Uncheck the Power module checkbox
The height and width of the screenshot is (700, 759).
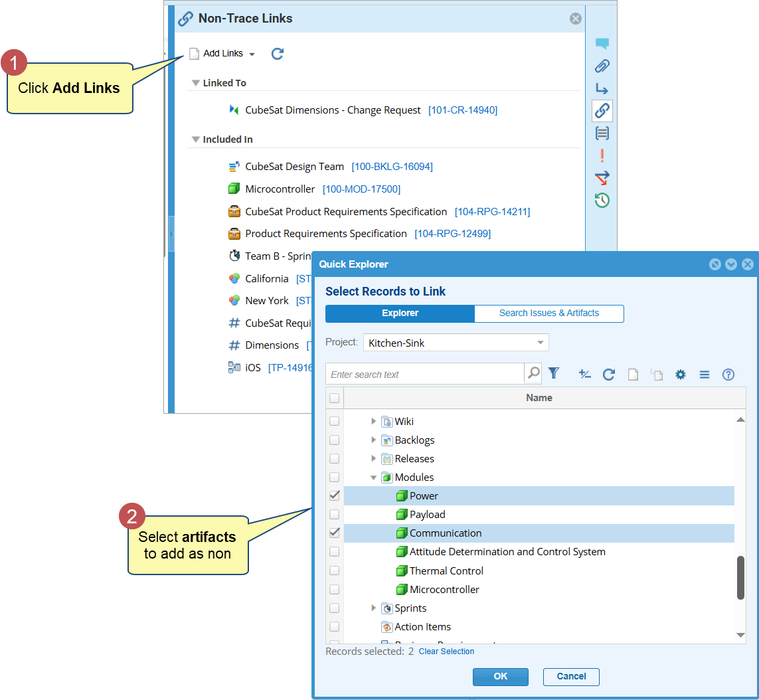[x=335, y=495]
